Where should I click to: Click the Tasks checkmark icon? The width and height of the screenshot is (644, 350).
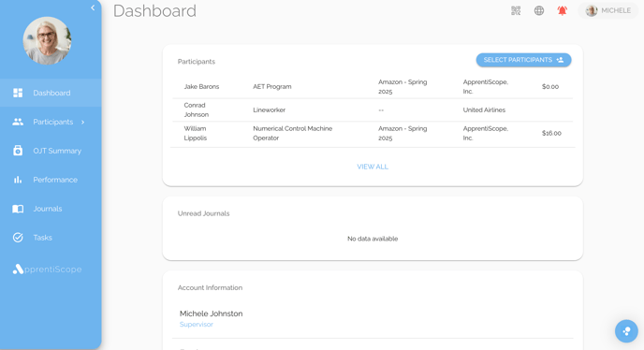coord(18,238)
